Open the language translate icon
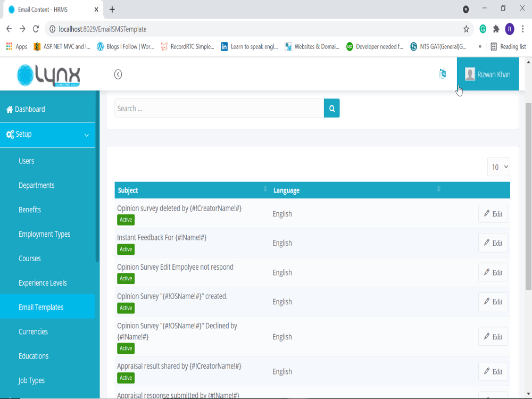 pos(442,73)
